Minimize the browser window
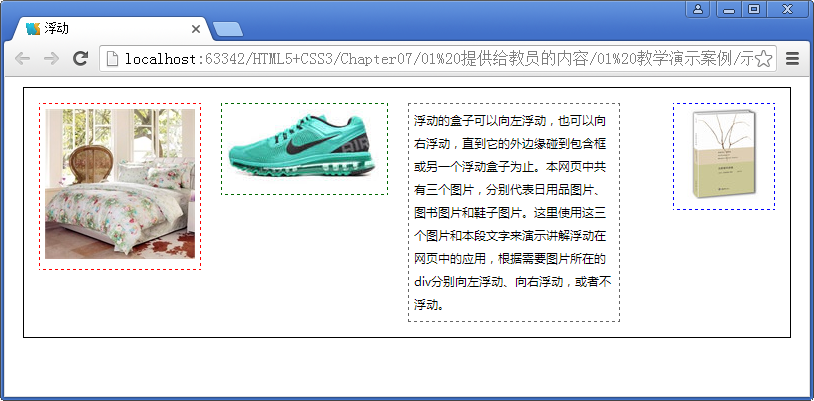Screen dimensions: 814x401 click(729, 9)
